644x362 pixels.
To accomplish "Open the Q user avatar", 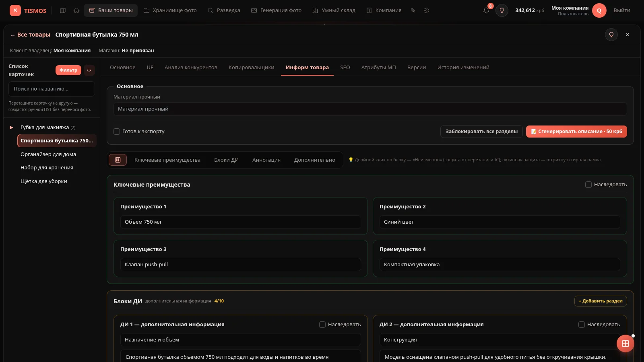I will (599, 10).
